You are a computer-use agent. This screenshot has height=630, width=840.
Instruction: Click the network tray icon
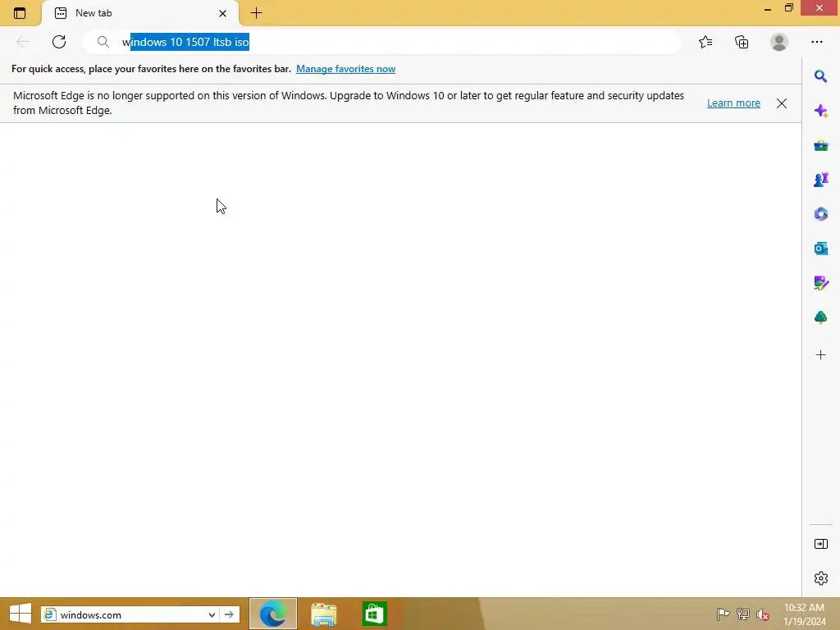coord(743,614)
